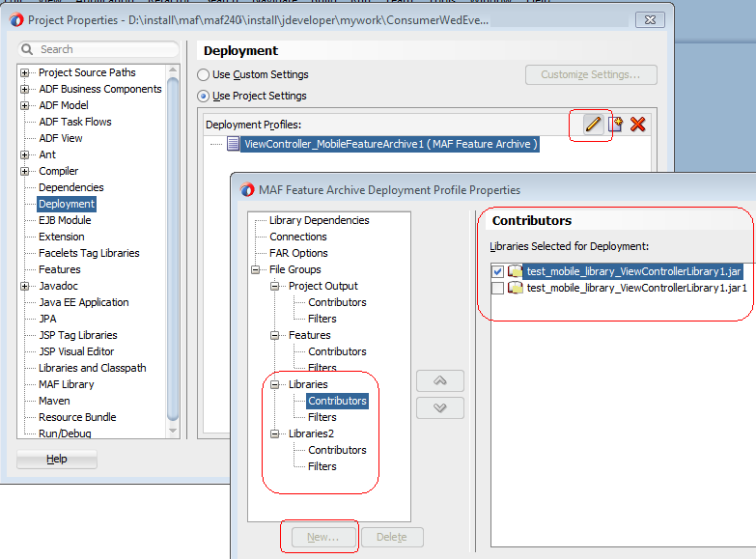This screenshot has width=756, height=559.
Task: Collapse the Libraries node
Action: pyautogui.click(x=275, y=384)
